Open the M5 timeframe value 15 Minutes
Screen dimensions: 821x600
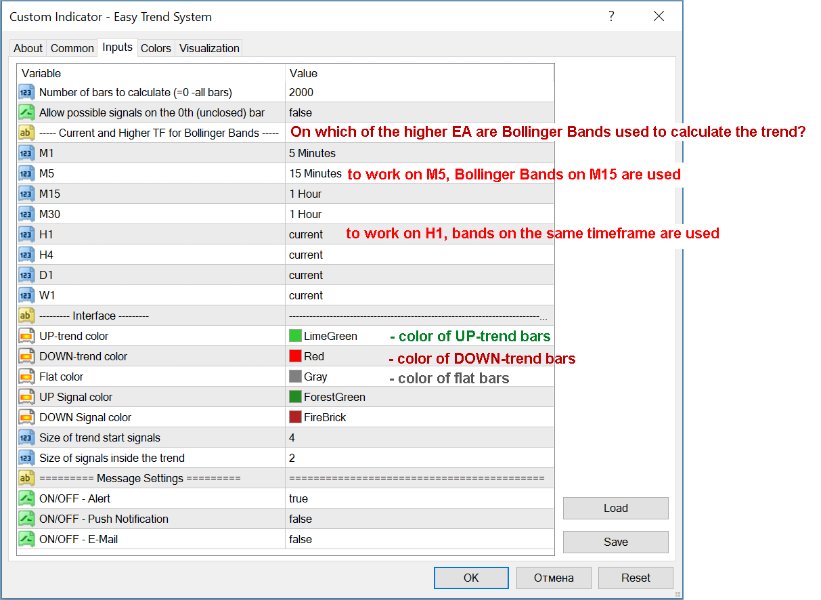315,174
